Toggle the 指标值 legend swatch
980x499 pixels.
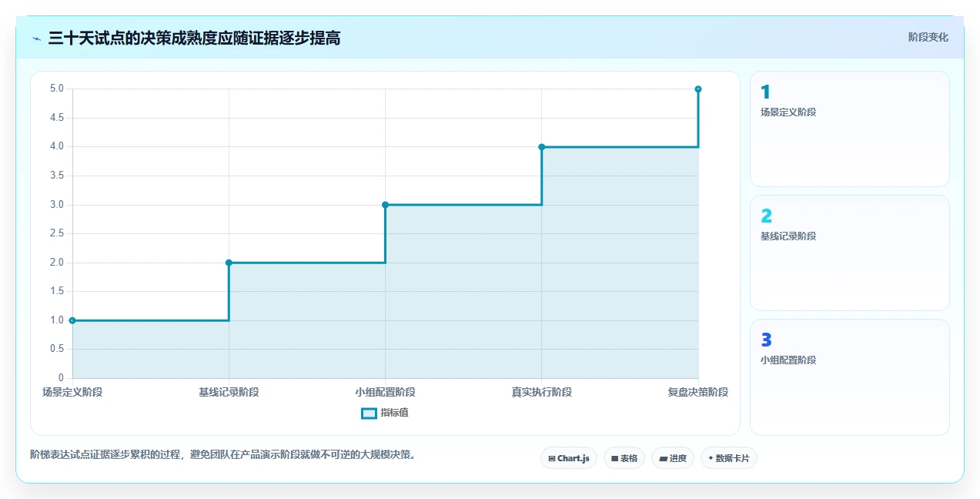(369, 413)
